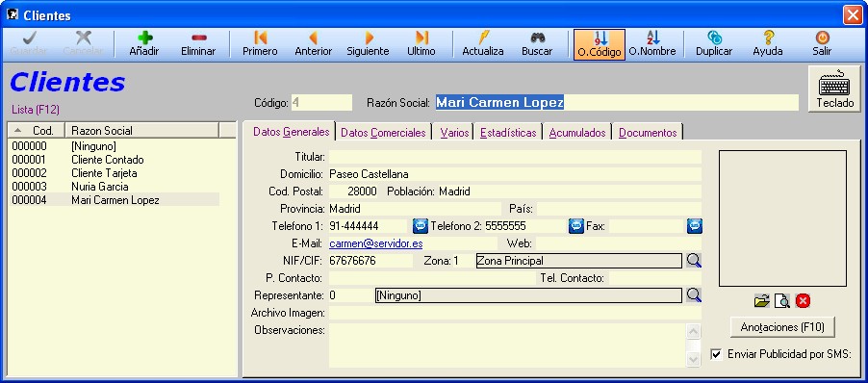868x383 pixels.
Task: Click the Añadir green plus icon
Action: (x=144, y=38)
